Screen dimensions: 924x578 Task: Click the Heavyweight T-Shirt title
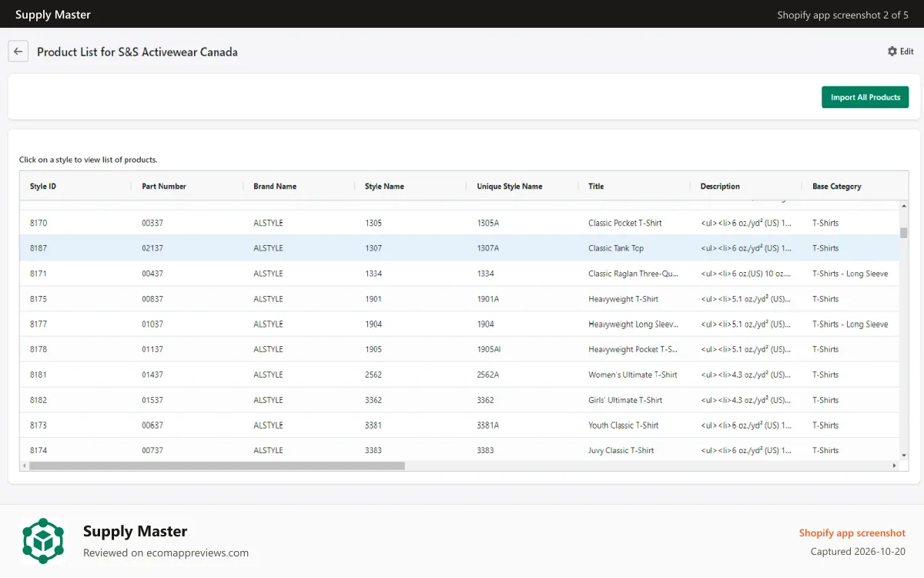point(624,299)
